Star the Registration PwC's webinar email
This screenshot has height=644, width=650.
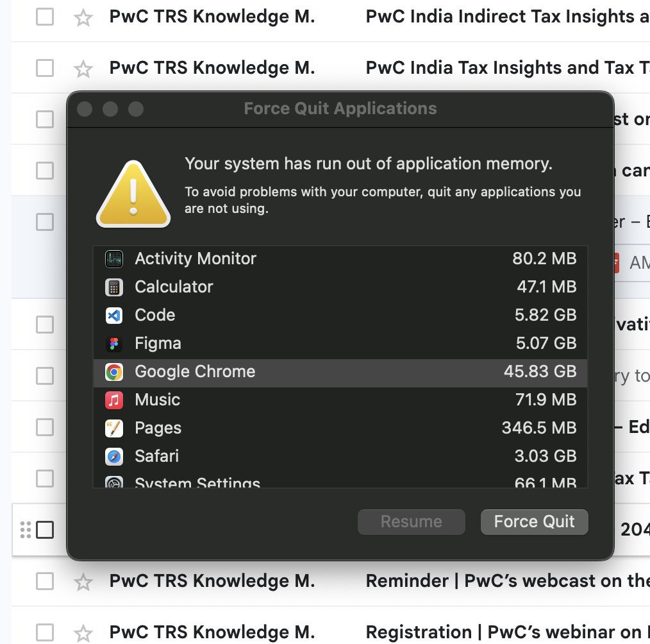click(x=83, y=633)
